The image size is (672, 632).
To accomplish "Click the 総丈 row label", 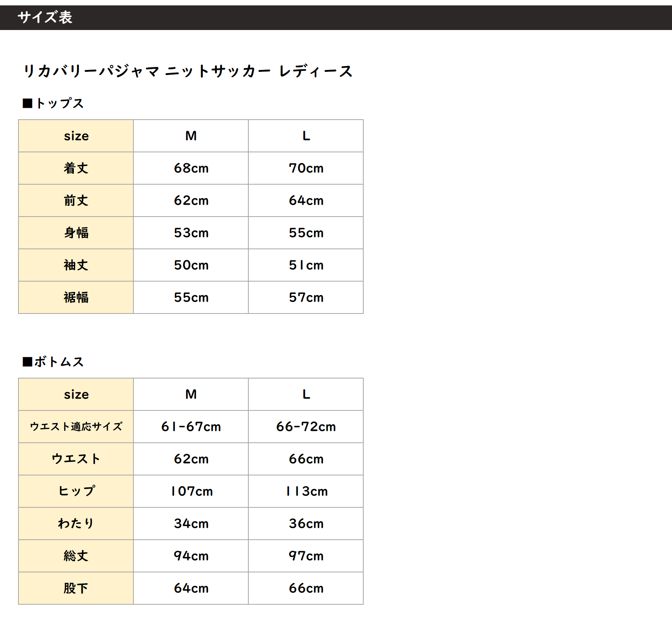I will 76,556.
